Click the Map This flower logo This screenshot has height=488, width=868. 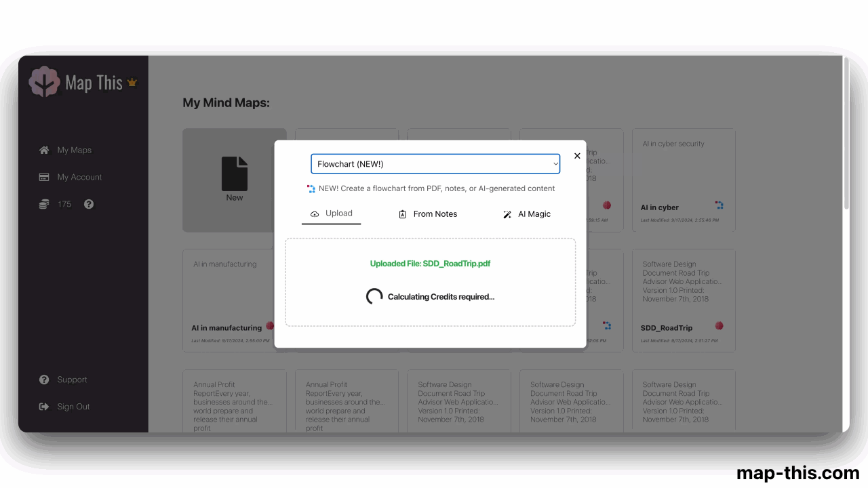(44, 82)
